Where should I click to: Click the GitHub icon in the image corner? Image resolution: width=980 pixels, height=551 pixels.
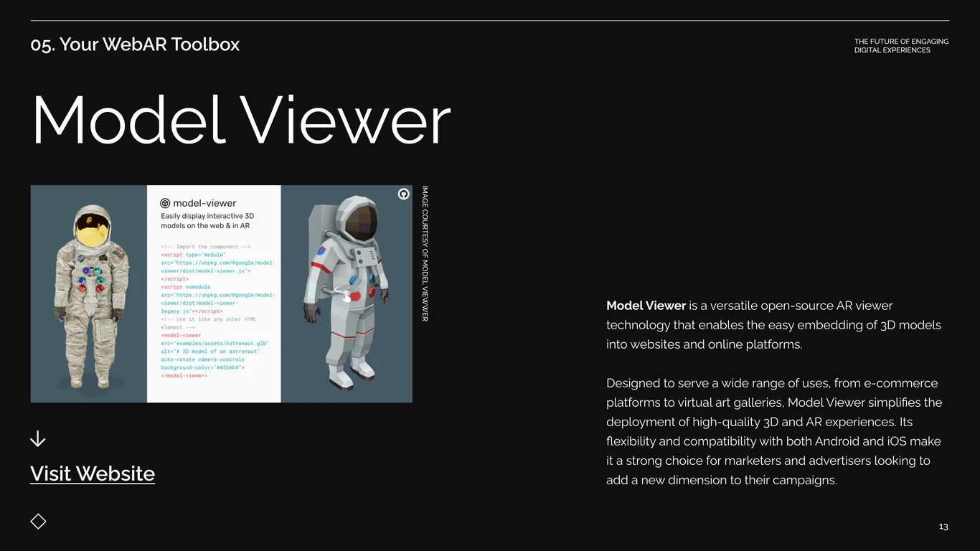[x=403, y=194]
